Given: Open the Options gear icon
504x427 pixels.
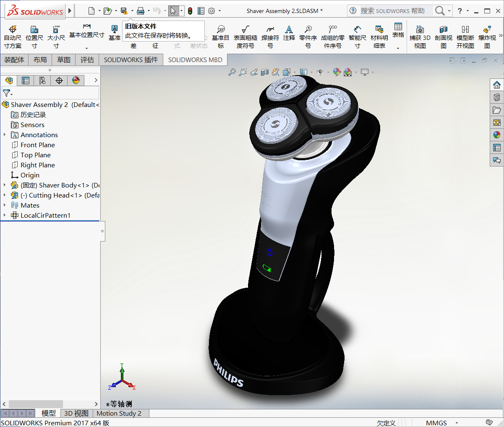Looking at the screenshot, I should (x=212, y=11).
